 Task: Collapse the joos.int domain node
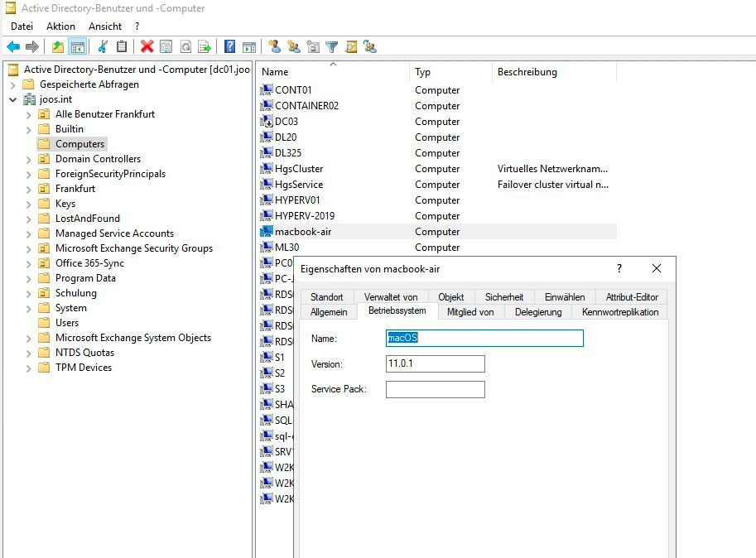click(x=13, y=99)
